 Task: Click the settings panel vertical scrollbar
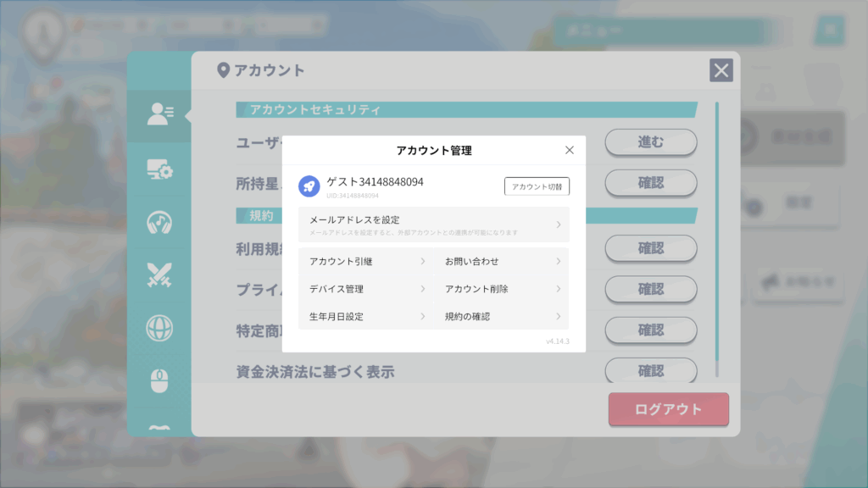coord(717,237)
